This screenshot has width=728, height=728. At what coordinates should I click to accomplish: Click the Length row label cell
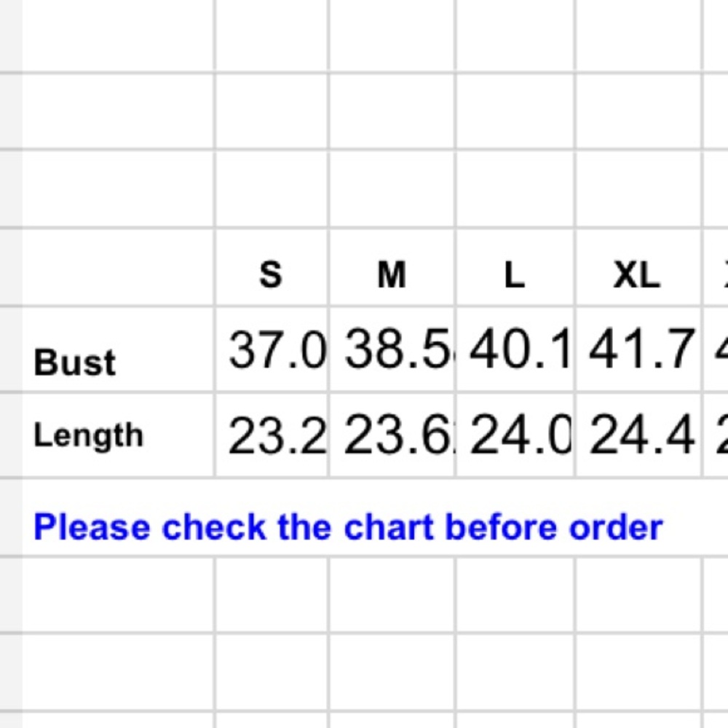pos(119,435)
